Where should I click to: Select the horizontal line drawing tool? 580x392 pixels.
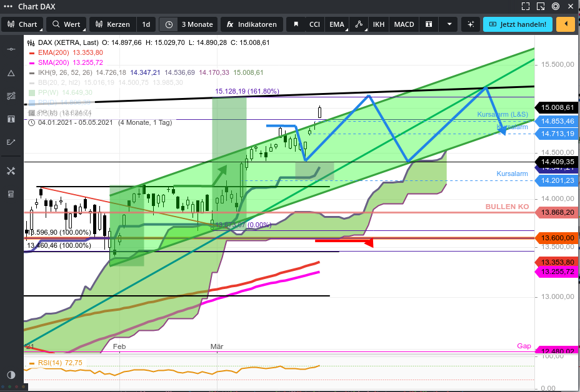coord(11,49)
